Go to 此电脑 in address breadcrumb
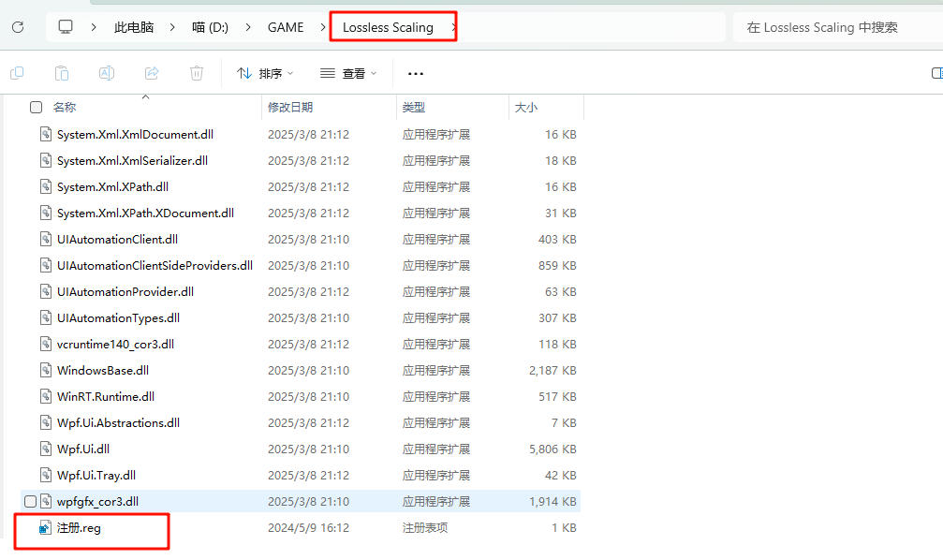This screenshot has height=560, width=943. 134,27
